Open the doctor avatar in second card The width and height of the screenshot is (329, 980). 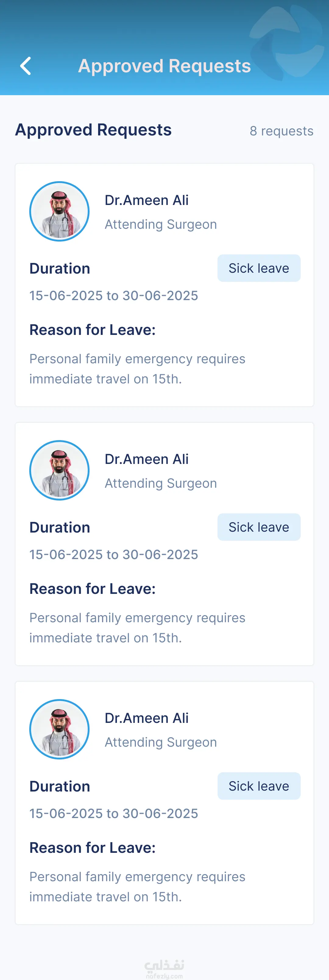pyautogui.click(x=59, y=470)
